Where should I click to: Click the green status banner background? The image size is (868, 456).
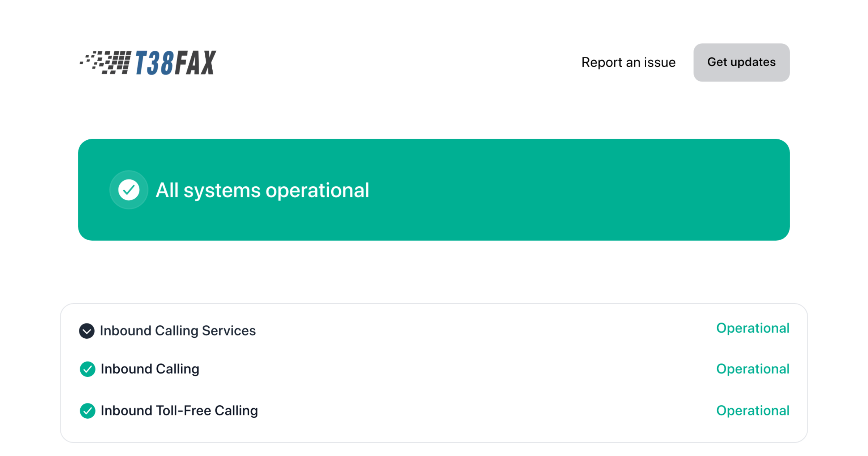point(579,190)
